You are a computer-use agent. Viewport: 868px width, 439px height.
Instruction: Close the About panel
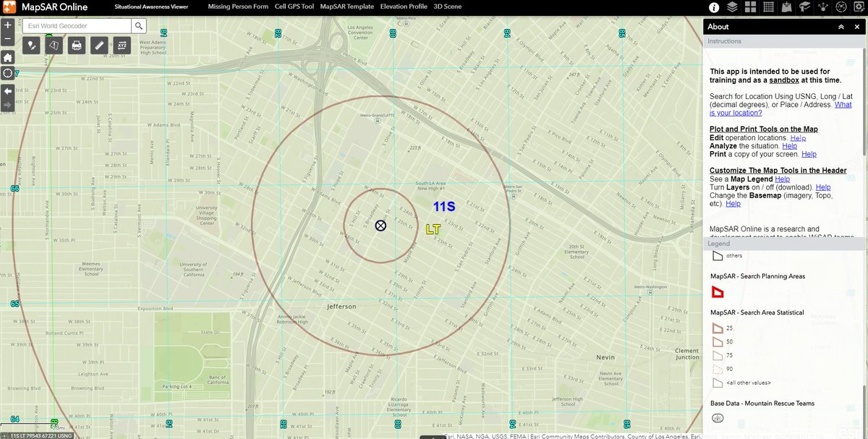856,27
